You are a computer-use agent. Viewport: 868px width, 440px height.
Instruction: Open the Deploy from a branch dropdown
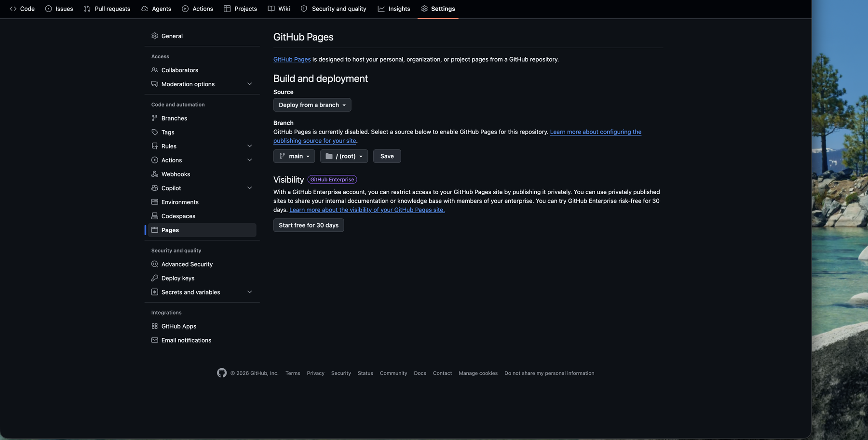312,105
